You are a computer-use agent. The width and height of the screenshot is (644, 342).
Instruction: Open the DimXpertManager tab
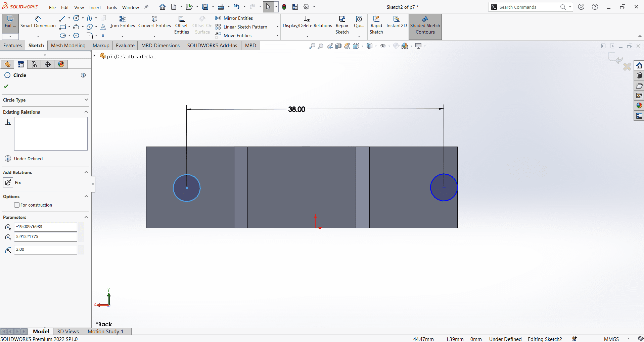(x=48, y=64)
